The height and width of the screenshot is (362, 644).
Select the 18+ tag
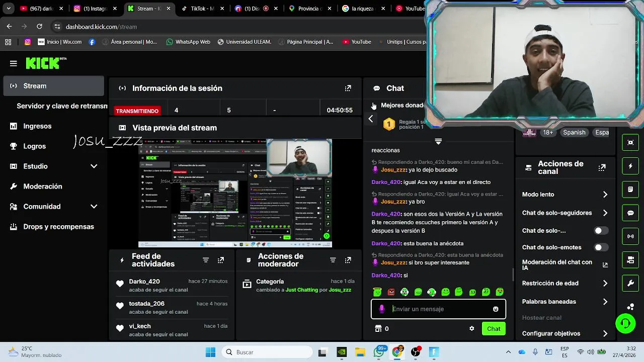coord(548,132)
